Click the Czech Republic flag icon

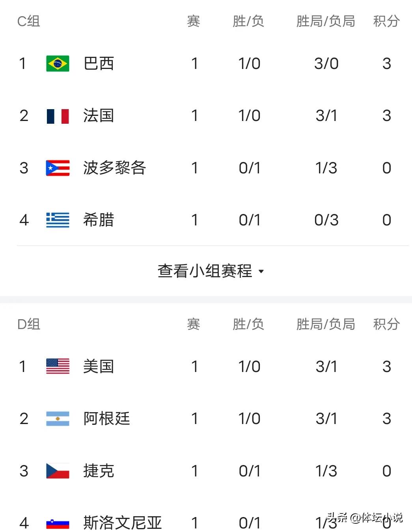tap(58, 471)
